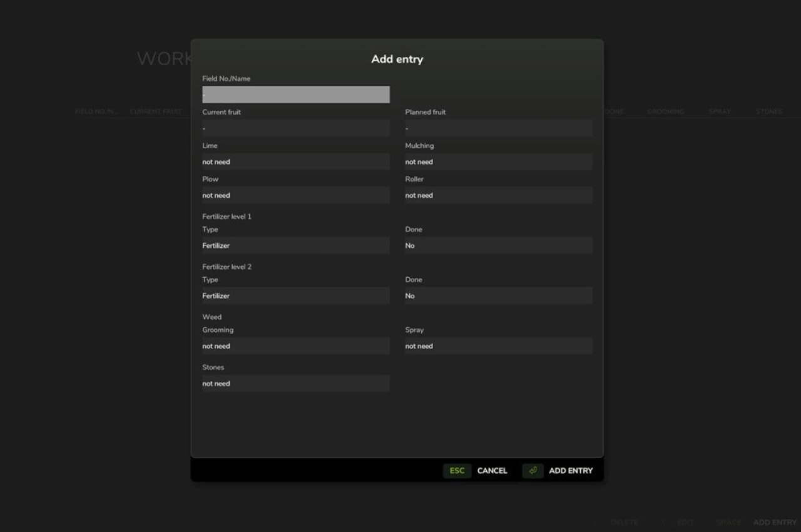Focus the Field No./Name input box
This screenshot has width=801, height=532.
point(295,95)
